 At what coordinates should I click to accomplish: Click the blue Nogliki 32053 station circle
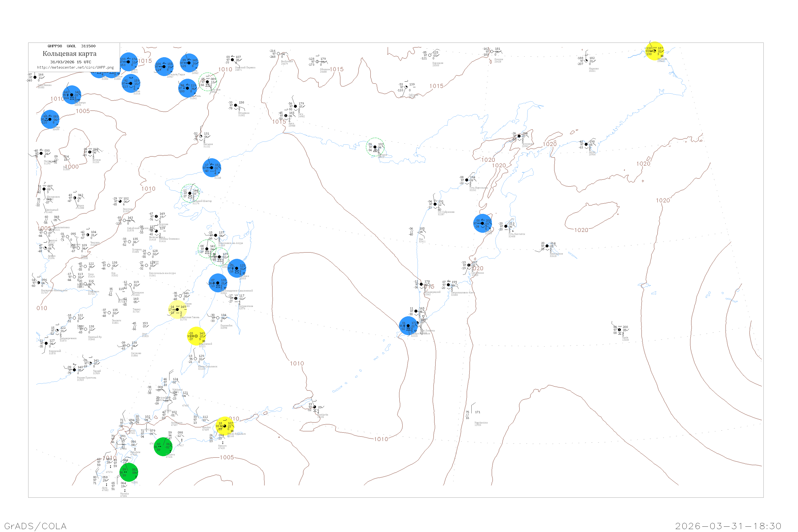point(236,268)
